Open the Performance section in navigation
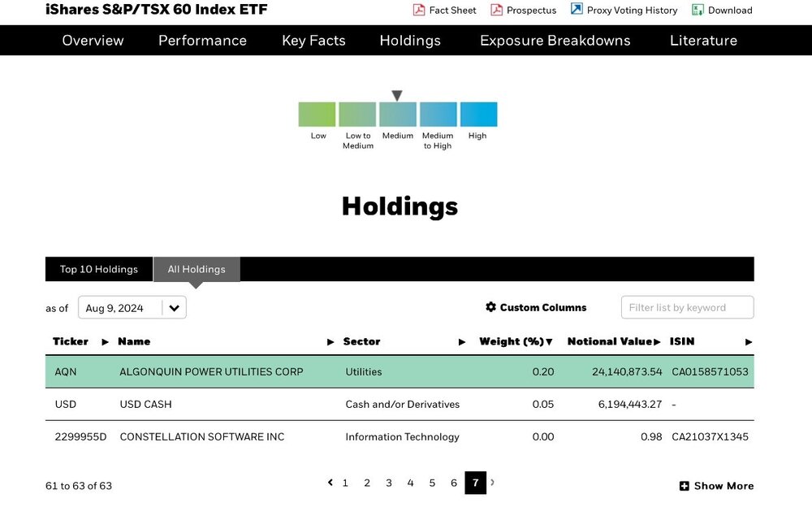 [202, 41]
